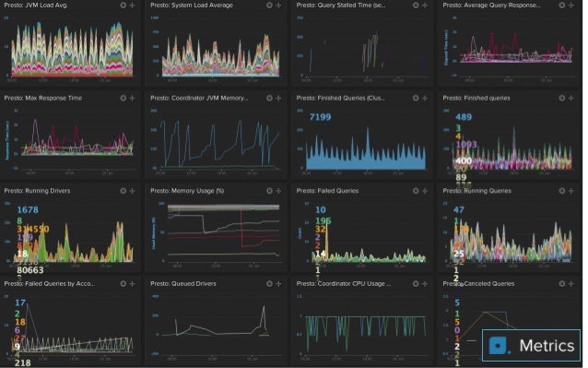This screenshot has height=368, width=588.
Task: Click the 'Presto: Running Drivers' title
Action: [x=37, y=191]
